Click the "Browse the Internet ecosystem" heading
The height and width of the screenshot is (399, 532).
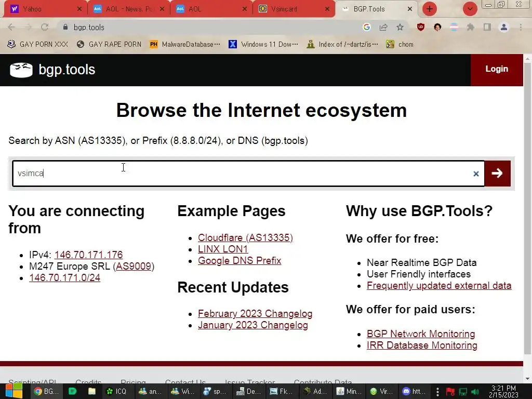pyautogui.click(x=261, y=110)
